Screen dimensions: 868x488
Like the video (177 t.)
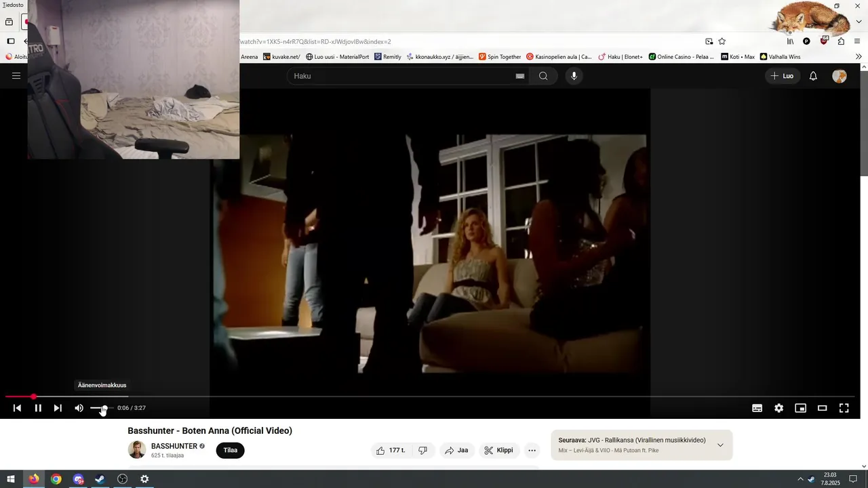coord(391,450)
